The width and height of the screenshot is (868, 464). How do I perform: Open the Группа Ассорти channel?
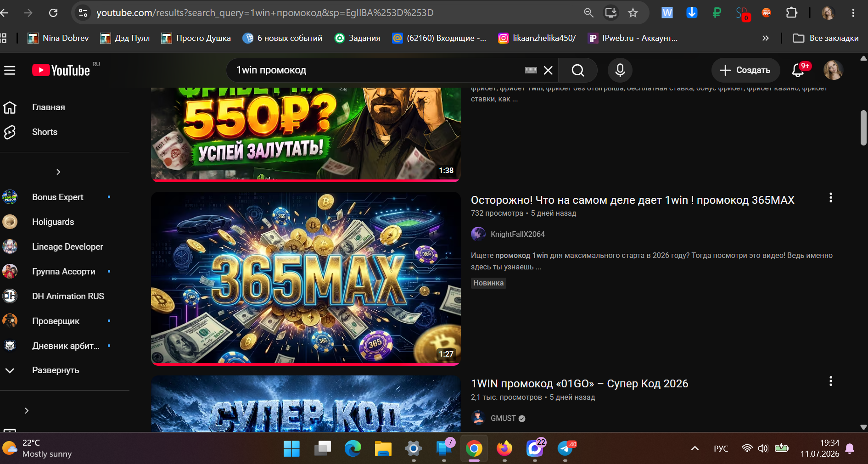click(64, 271)
